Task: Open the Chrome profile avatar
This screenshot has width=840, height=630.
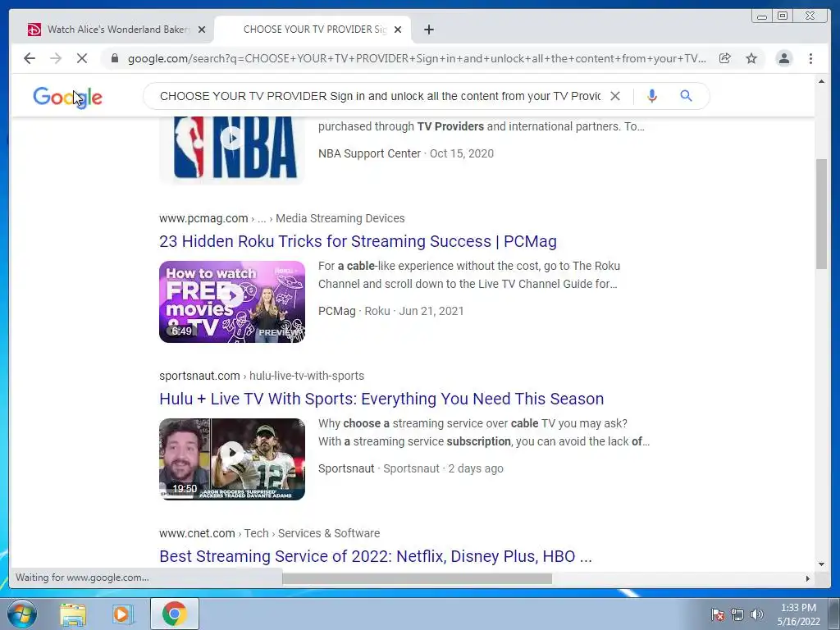Action: pyautogui.click(x=784, y=58)
